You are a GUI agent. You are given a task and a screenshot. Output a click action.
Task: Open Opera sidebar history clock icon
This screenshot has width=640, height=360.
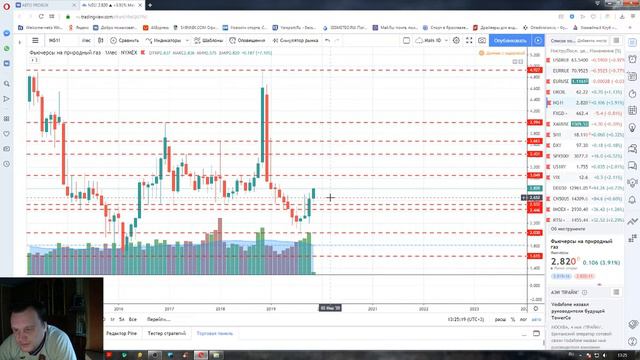pyautogui.click(x=7, y=164)
